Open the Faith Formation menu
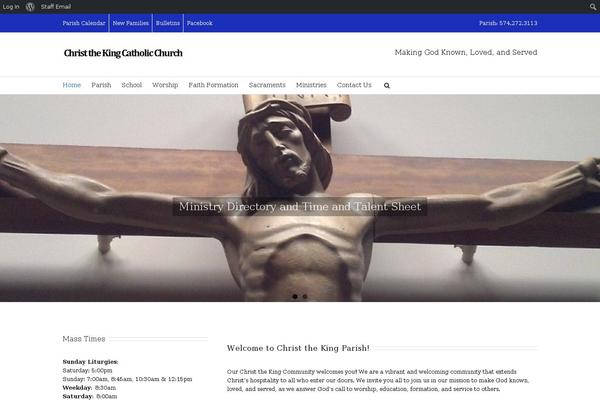The height and width of the screenshot is (400, 600). pyautogui.click(x=213, y=85)
